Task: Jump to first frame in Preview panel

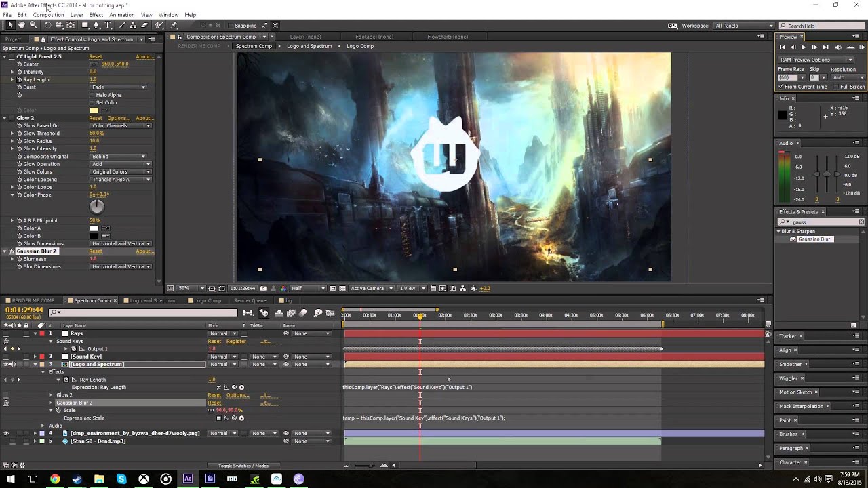Action: [782, 47]
